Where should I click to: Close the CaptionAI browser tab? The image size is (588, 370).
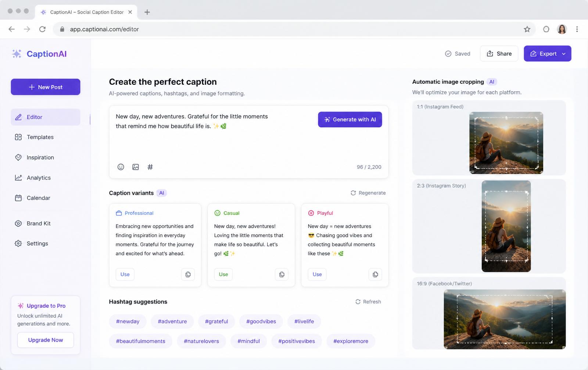click(x=130, y=12)
